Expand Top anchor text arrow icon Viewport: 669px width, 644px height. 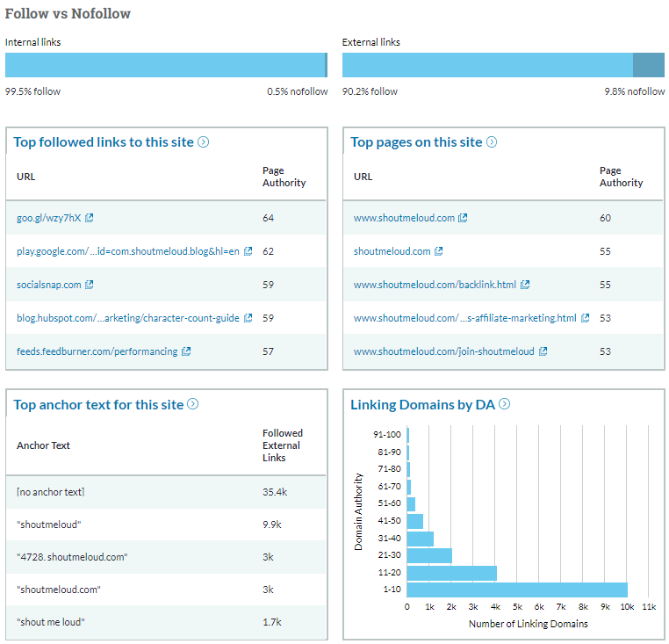[193, 404]
